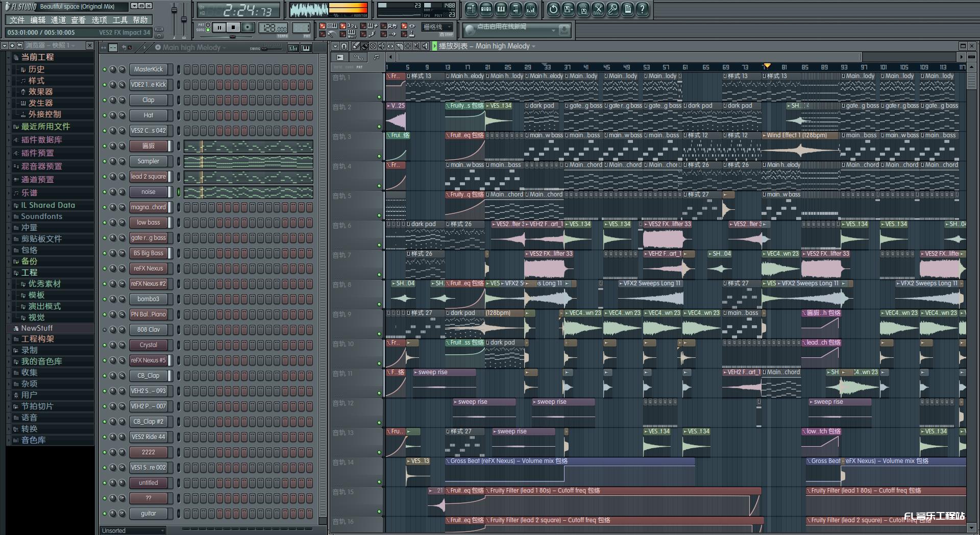Open the playlist options menu arrow

(335, 46)
